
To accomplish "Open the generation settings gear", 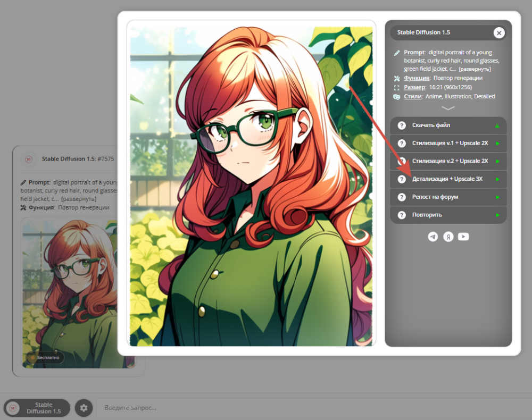I will pyautogui.click(x=84, y=408).
